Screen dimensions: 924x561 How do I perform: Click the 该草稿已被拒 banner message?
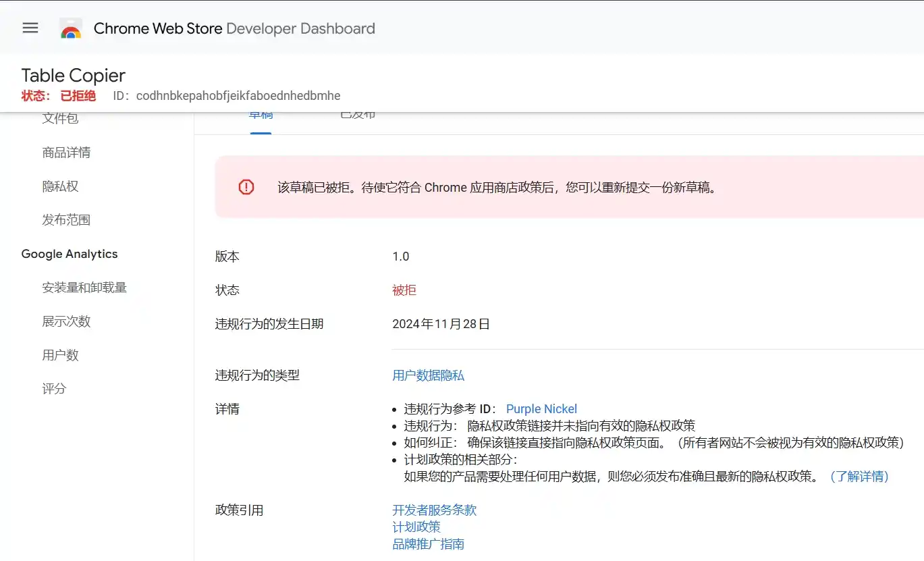pos(497,188)
